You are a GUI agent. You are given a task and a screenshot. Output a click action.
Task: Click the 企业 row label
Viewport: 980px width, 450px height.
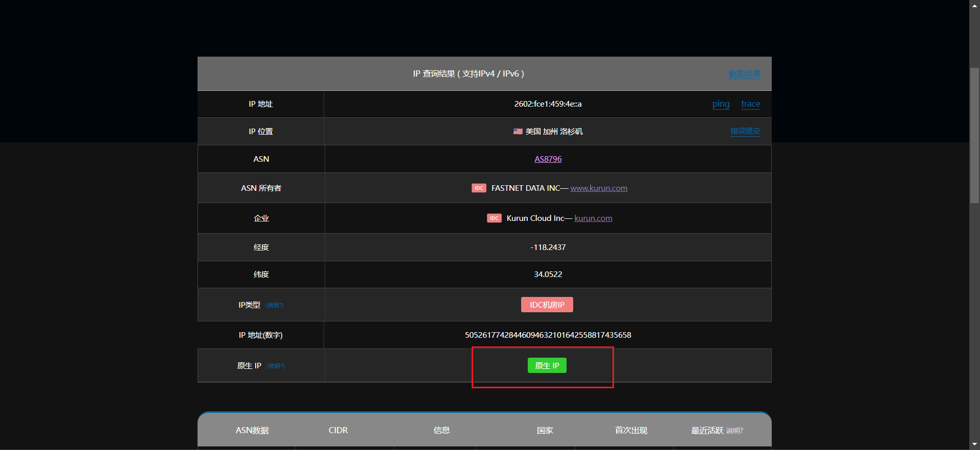click(x=261, y=218)
